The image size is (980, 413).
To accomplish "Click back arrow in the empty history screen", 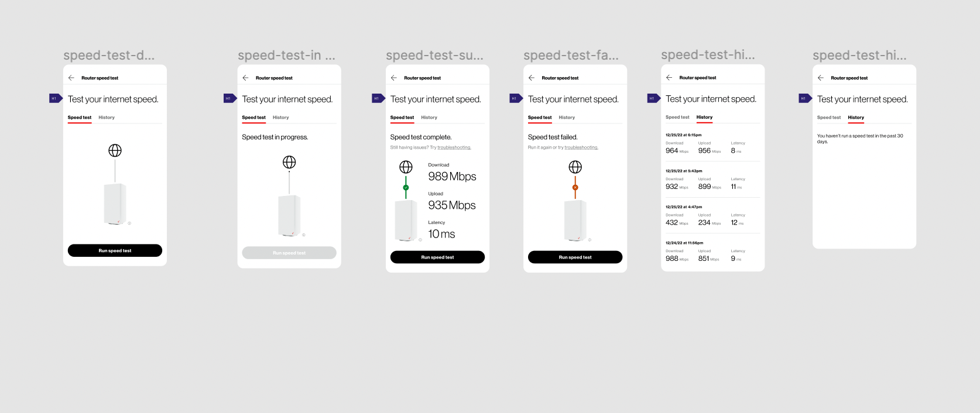I will pos(821,78).
